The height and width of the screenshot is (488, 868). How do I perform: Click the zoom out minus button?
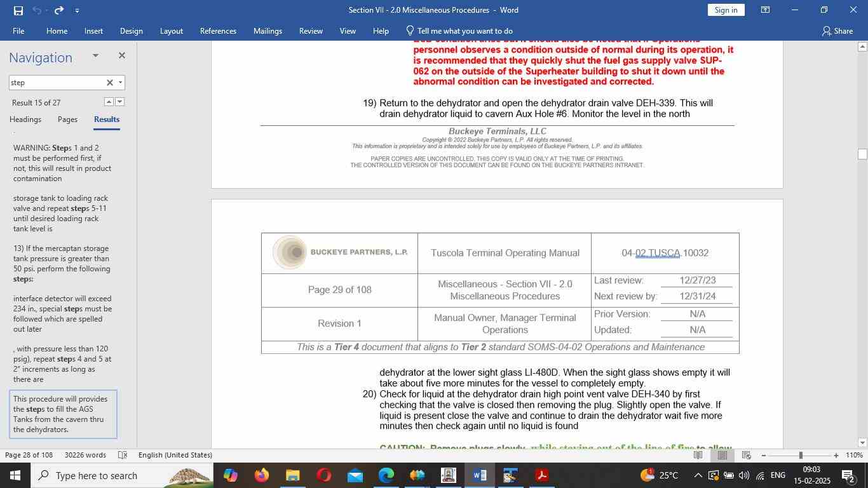763,455
